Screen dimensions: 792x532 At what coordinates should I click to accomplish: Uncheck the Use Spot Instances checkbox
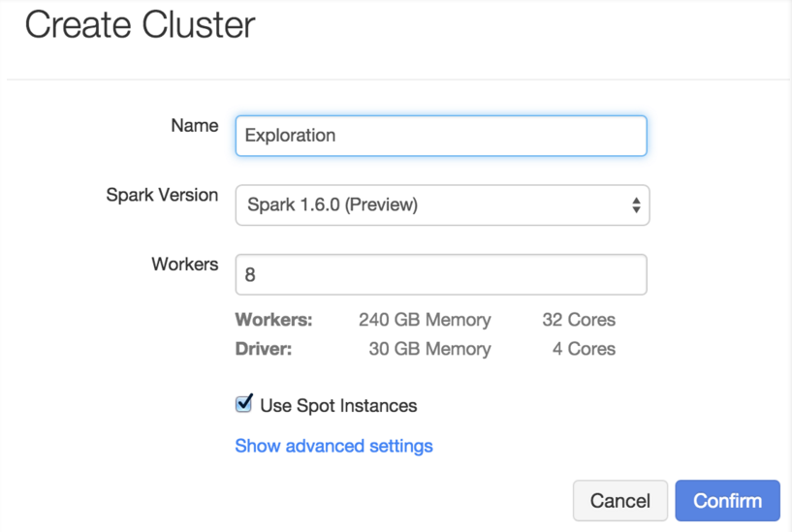pyautogui.click(x=244, y=404)
